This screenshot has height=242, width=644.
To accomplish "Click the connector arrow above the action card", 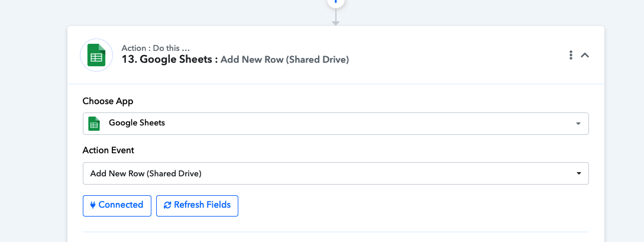I will coord(335,18).
